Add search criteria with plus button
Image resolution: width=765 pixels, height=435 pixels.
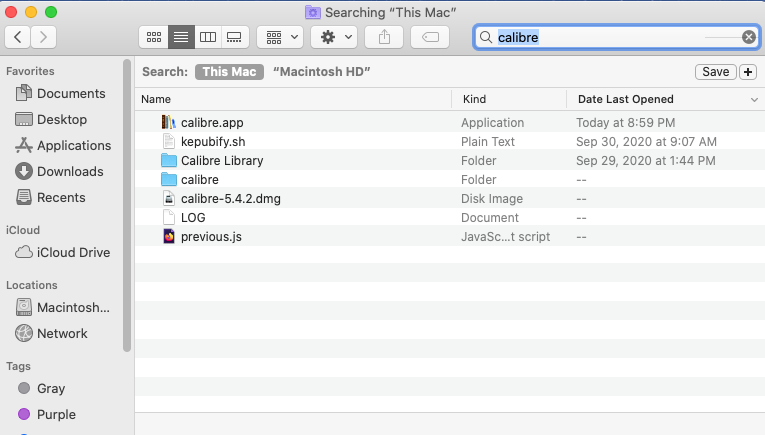pyautogui.click(x=748, y=72)
